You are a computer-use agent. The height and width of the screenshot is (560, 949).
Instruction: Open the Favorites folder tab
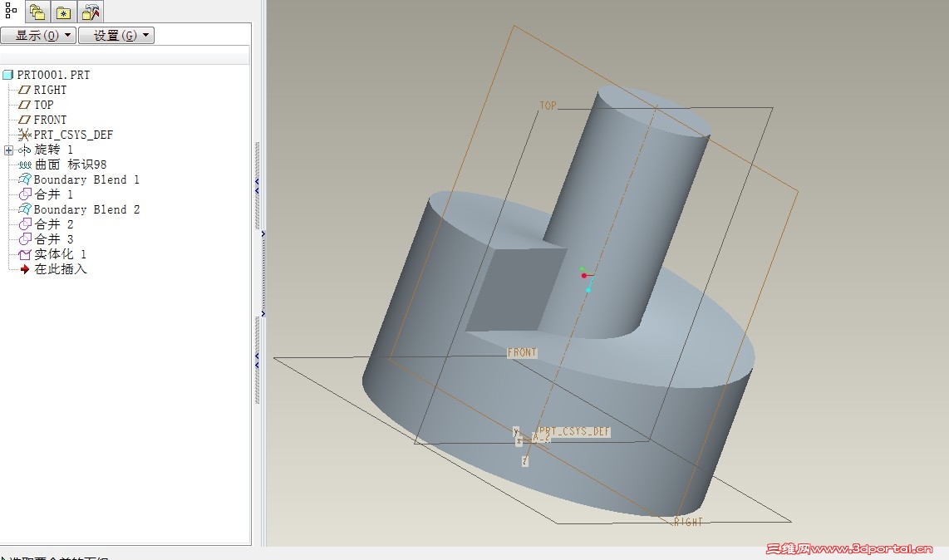pos(63,12)
